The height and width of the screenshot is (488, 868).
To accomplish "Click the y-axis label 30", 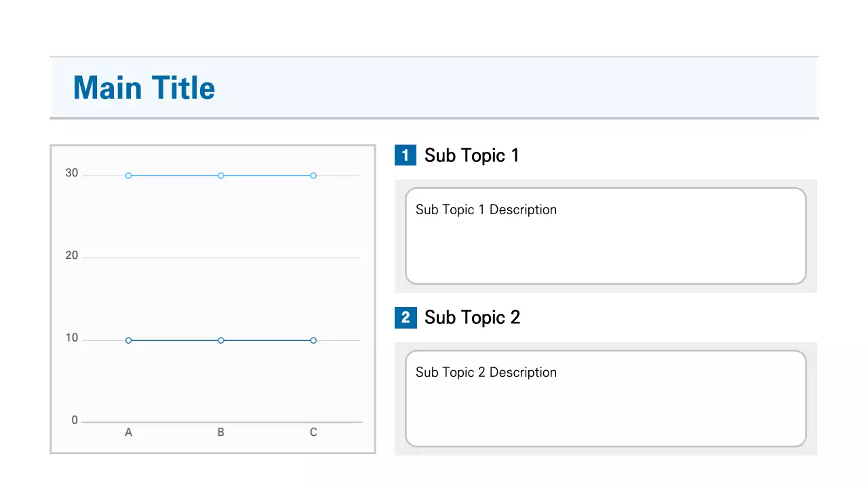I will [72, 174].
